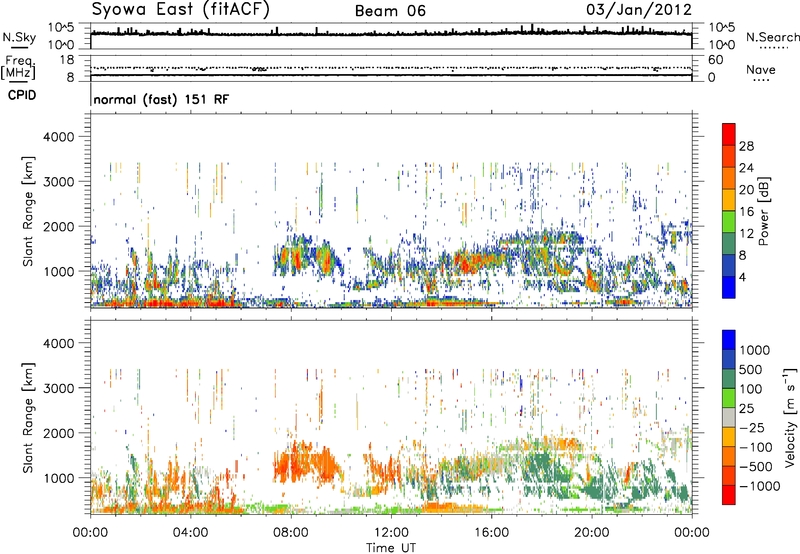This screenshot has height=554, width=800.
Task: Click the '-1000' tick on Velocity colorbar
Action: 760,486
